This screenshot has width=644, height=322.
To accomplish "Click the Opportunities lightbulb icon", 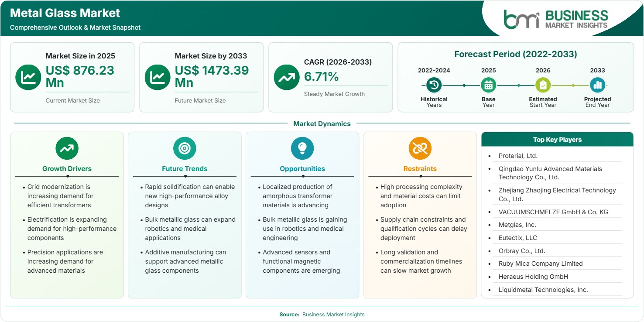I will 302,148.
